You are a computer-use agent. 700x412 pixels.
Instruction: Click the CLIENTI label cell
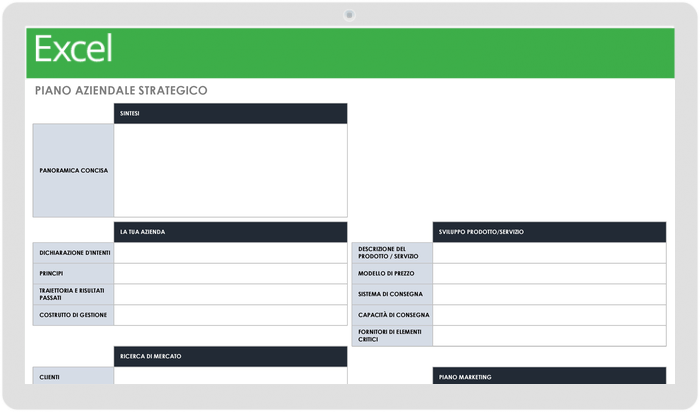coord(73,376)
